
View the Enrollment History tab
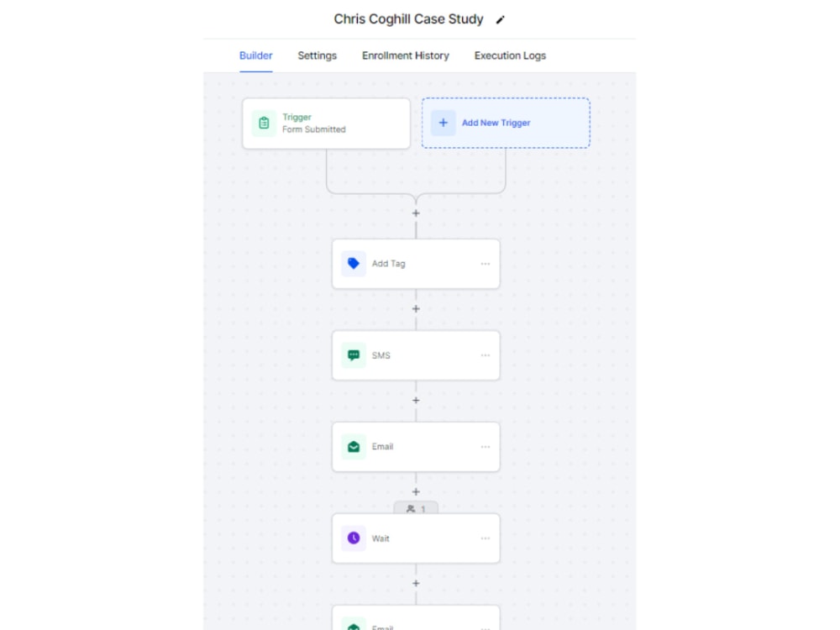405,55
